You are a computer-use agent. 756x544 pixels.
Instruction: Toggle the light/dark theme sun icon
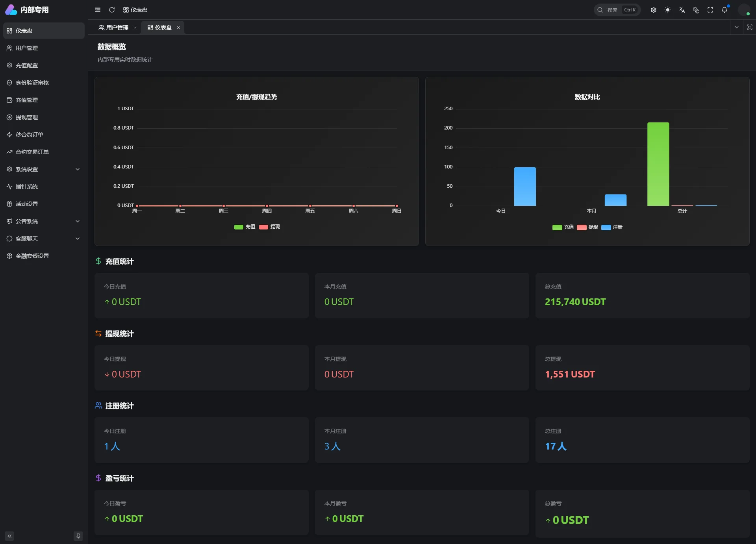click(x=667, y=10)
